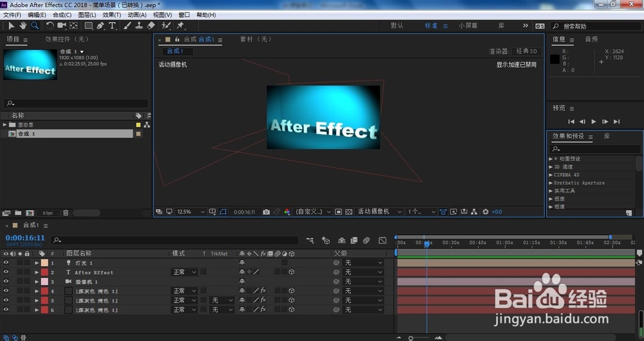Select the Rotation tool
The width and height of the screenshot is (644, 341).
point(50,26)
